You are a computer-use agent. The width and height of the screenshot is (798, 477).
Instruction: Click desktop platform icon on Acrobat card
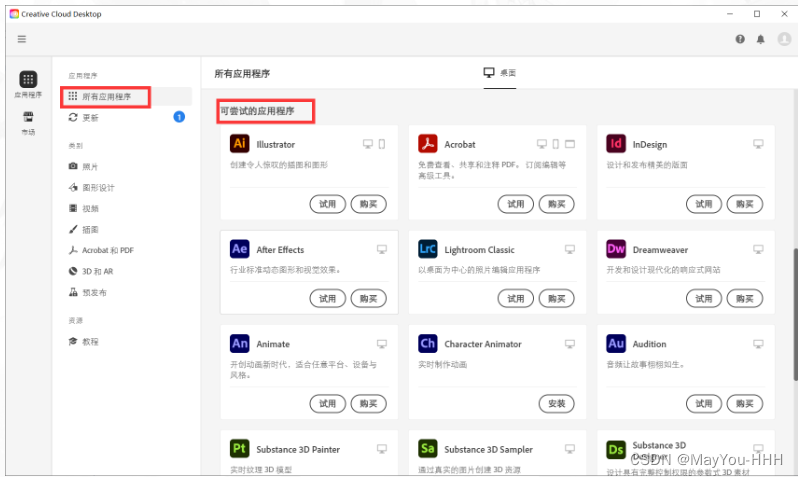click(542, 144)
